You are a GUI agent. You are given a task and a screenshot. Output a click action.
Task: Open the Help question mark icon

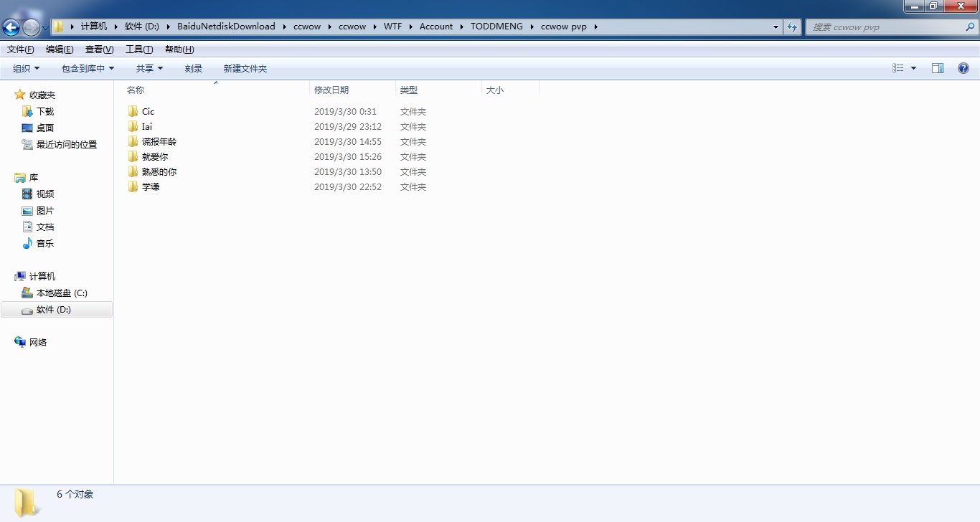pos(963,68)
